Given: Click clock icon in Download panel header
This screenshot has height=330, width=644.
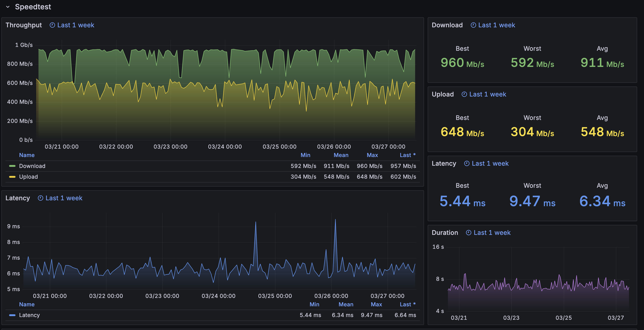Looking at the screenshot, I should pos(473,25).
